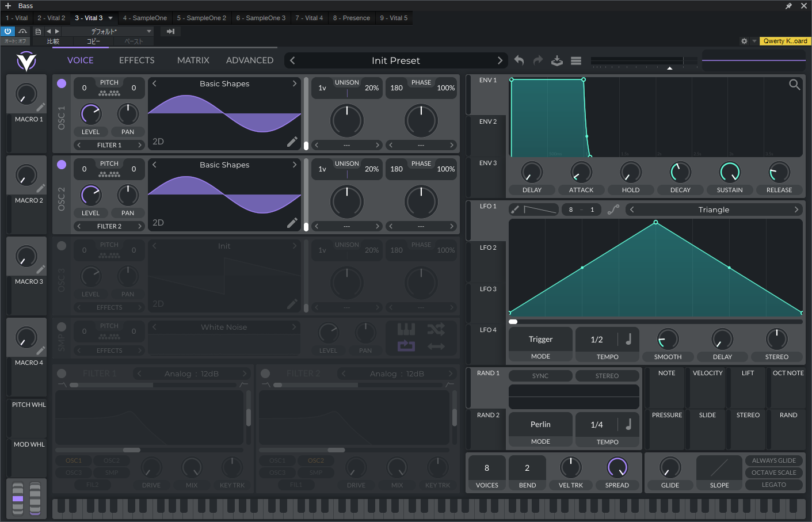Viewport: 812px width, 522px height.
Task: Click the sample loop icon
Action: pyautogui.click(x=406, y=346)
